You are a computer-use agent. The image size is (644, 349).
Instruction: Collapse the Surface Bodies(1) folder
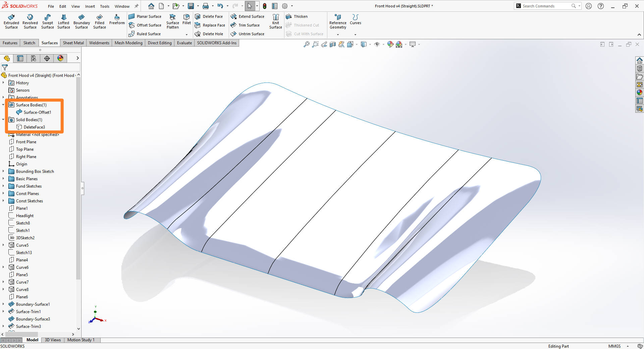(x=3, y=105)
